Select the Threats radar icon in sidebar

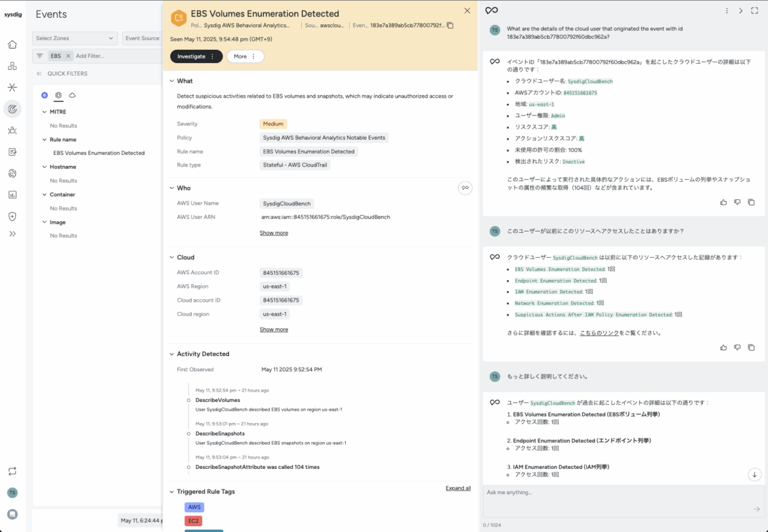[x=12, y=109]
